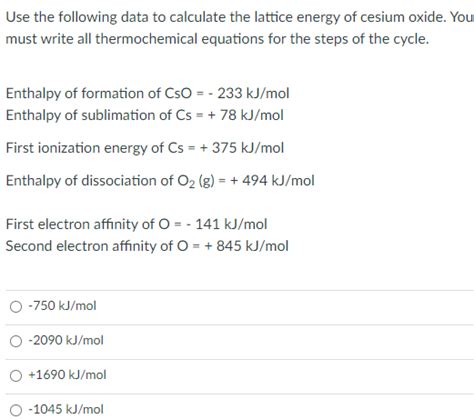Click the '-1045 kJ/mol' answer text
This screenshot has width=474, height=419.
(x=66, y=409)
